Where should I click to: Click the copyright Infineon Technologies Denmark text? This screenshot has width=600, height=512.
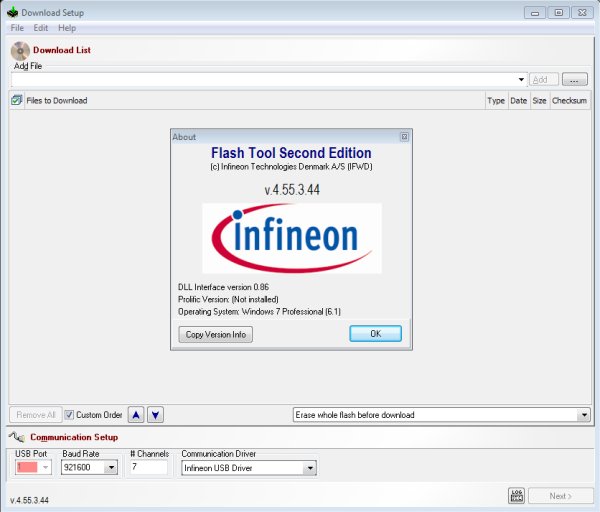point(291,166)
